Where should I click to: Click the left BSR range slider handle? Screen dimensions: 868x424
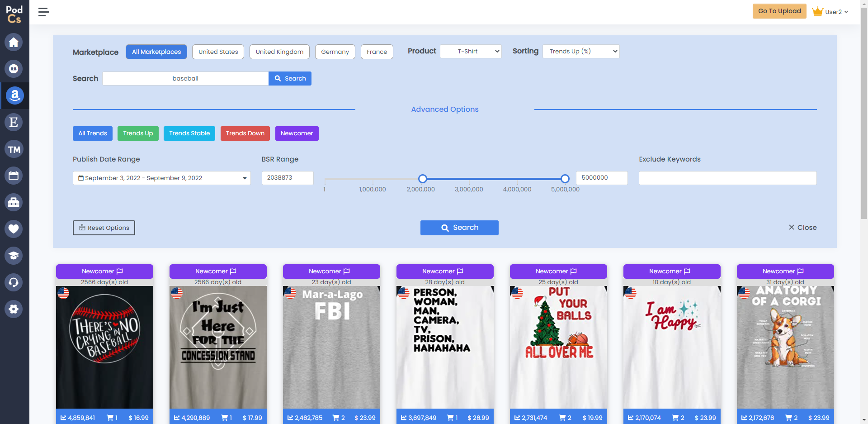point(423,179)
